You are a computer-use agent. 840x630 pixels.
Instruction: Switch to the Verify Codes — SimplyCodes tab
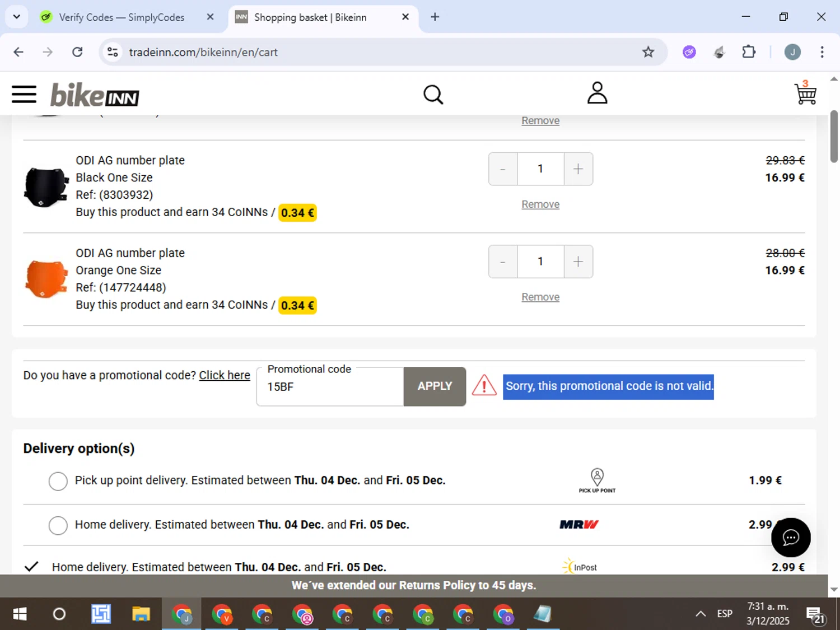point(122,17)
